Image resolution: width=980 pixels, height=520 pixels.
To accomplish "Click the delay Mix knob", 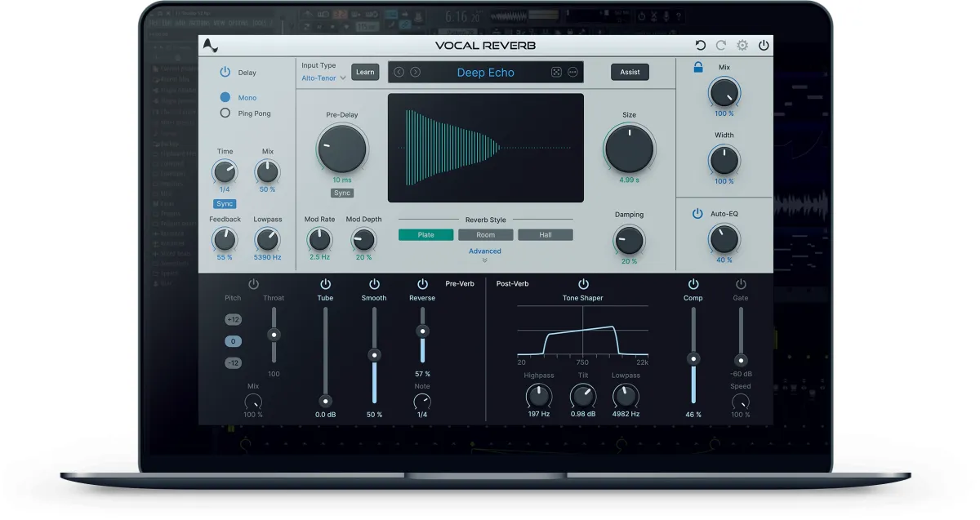I will tap(267, 171).
